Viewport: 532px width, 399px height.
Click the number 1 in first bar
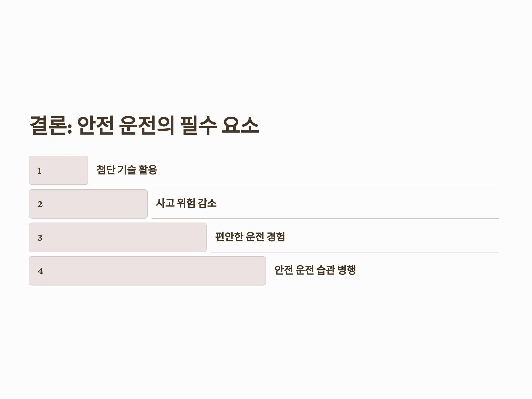(39, 171)
